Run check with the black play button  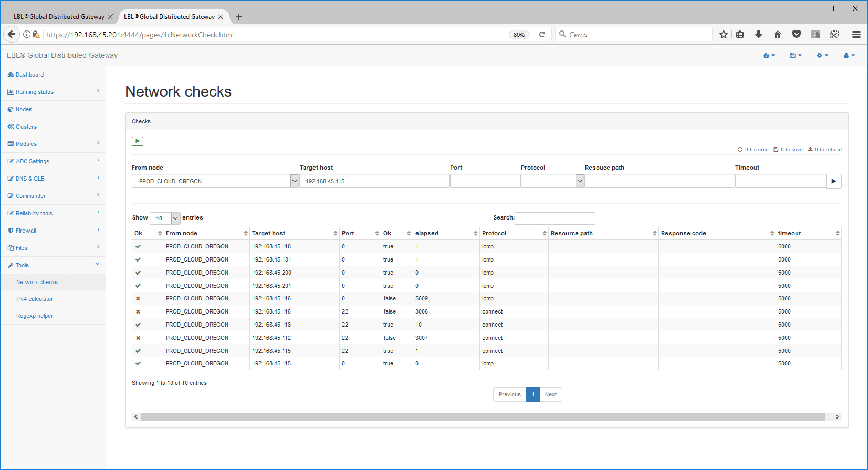coord(833,181)
